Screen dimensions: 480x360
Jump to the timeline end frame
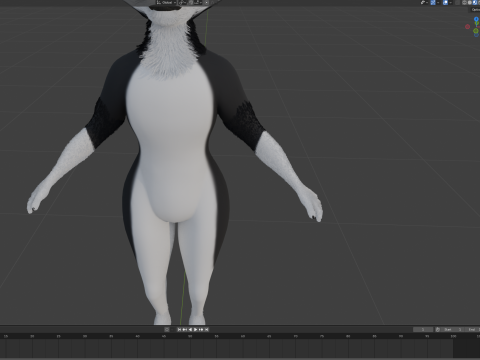[x=207, y=329]
